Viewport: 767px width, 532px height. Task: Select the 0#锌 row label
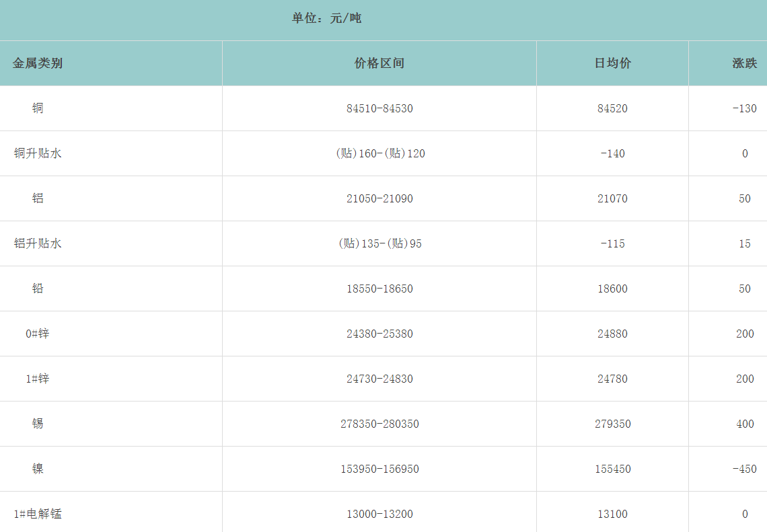tap(38, 334)
